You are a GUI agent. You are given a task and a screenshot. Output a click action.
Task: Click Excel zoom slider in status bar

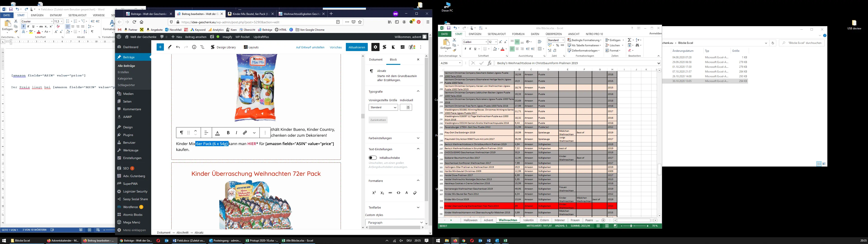click(x=635, y=226)
